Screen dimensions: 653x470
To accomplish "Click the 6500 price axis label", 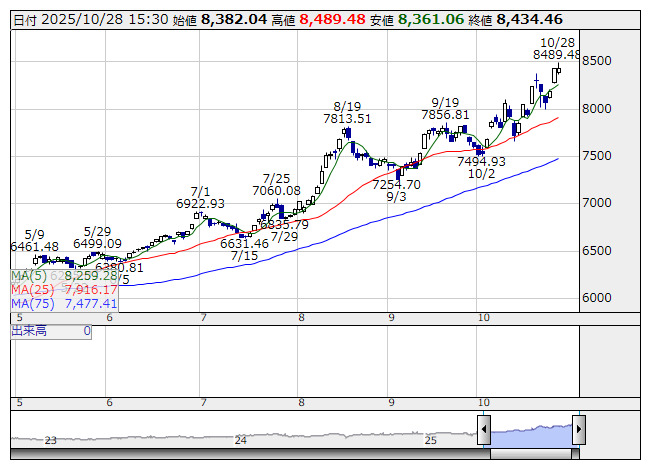I will pos(597,251).
